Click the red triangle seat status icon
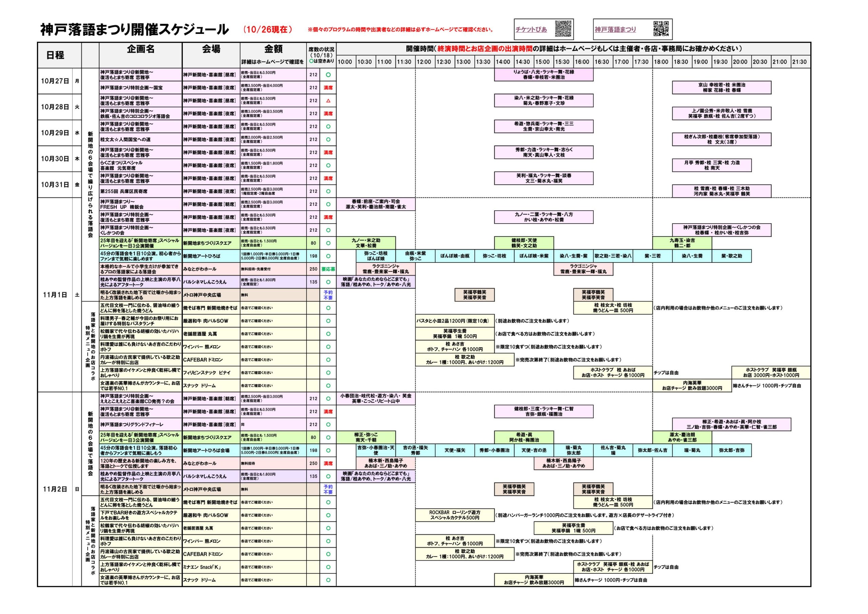Screen dimensions: 868x614 [x=328, y=101]
